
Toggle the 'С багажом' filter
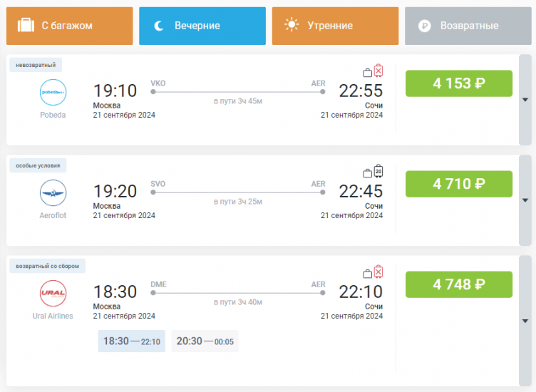(x=70, y=26)
